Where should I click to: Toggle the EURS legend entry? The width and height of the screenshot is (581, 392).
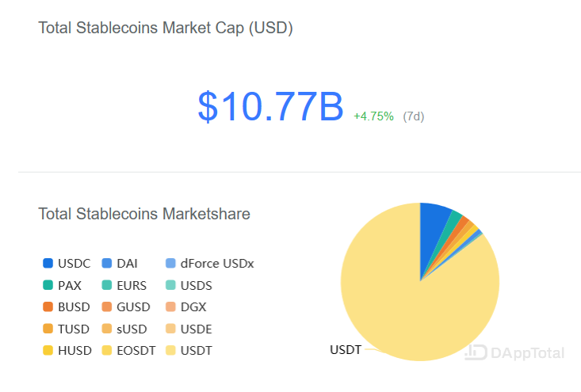pyautogui.click(x=124, y=285)
